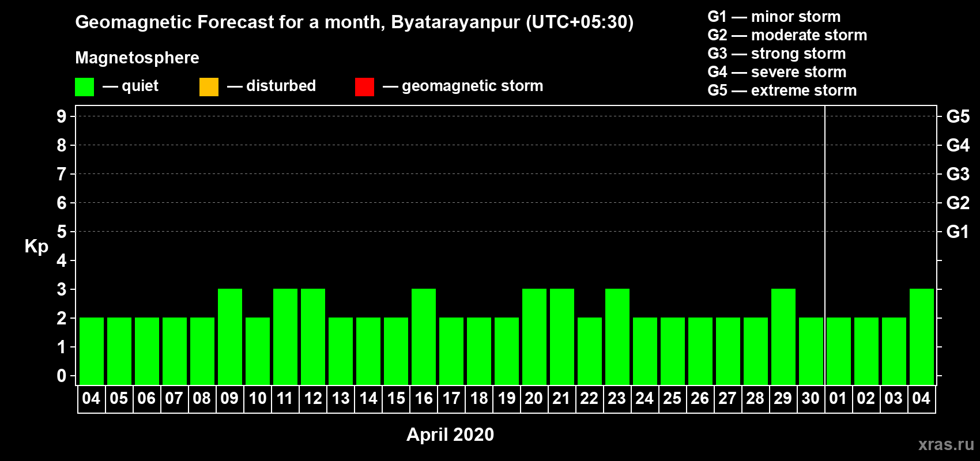Click the G4 label on right axis

pyautogui.click(x=958, y=145)
